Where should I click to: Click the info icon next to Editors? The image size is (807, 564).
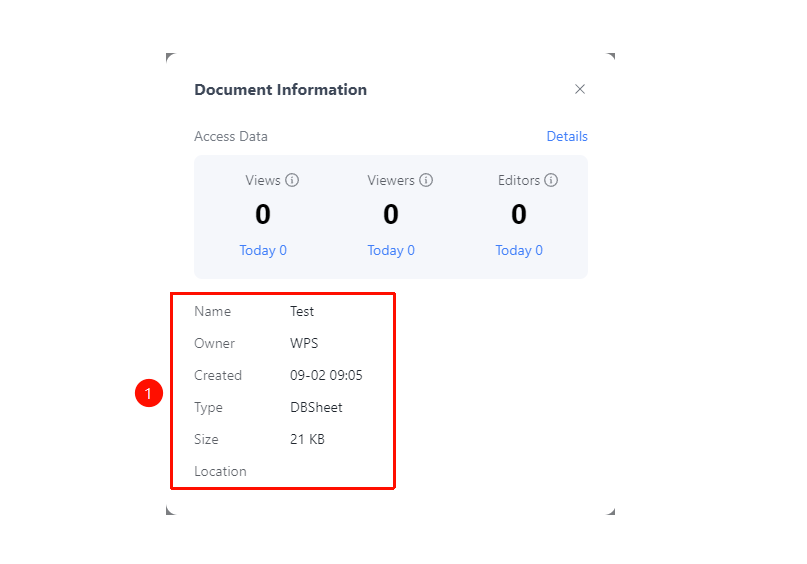[x=551, y=180]
